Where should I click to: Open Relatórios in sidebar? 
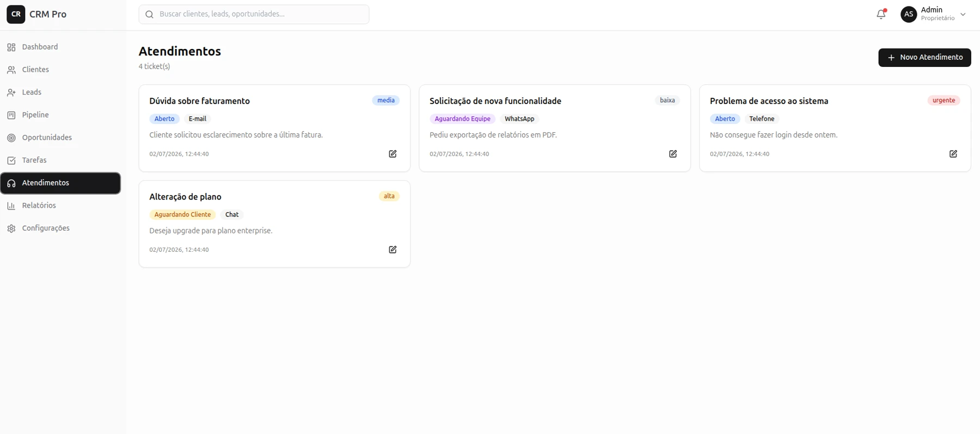pyautogui.click(x=60, y=206)
